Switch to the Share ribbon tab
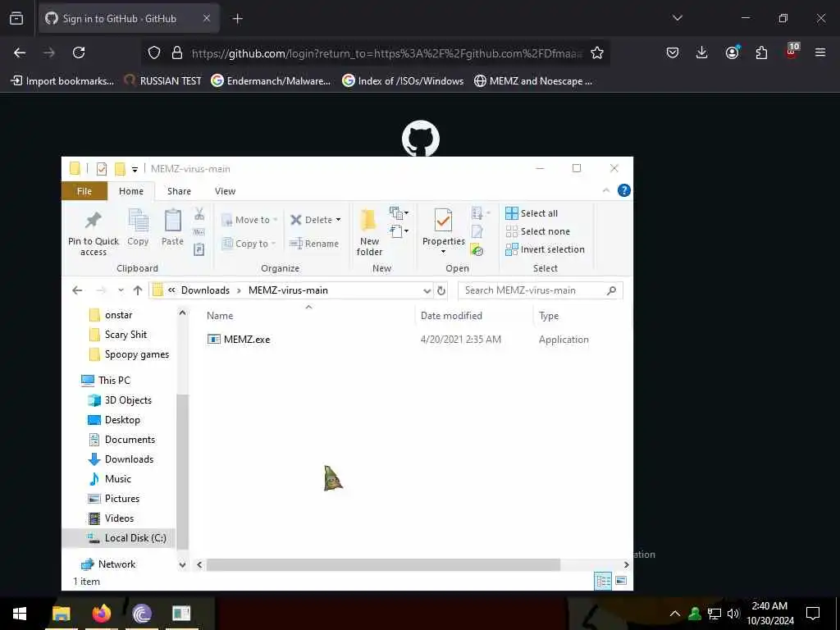This screenshot has height=630, width=840. point(179,191)
